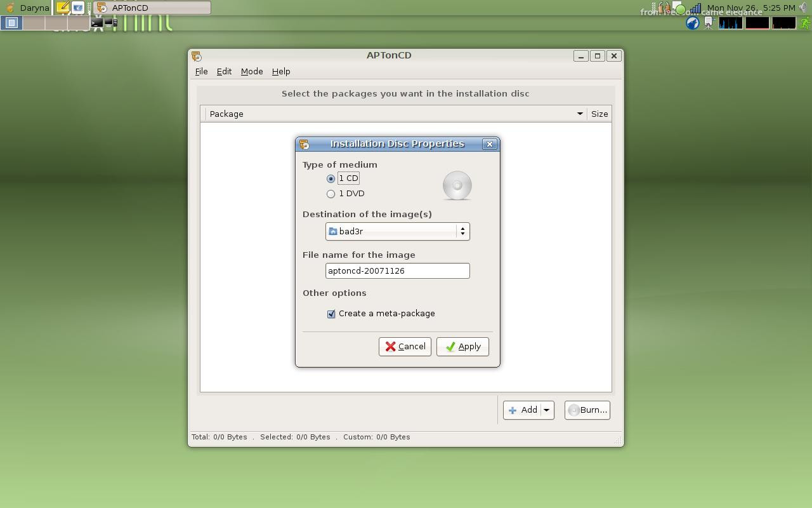Click the second system monitor graph

[757, 23]
